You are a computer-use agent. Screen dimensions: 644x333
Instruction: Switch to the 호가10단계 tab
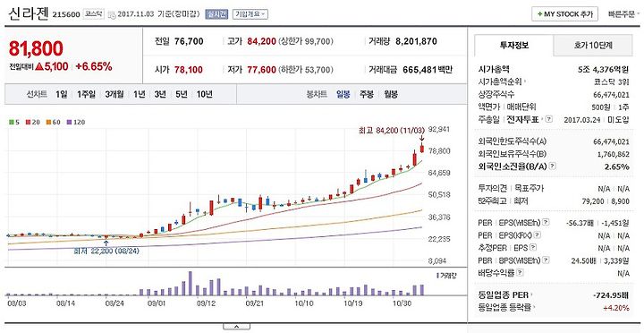593,46
